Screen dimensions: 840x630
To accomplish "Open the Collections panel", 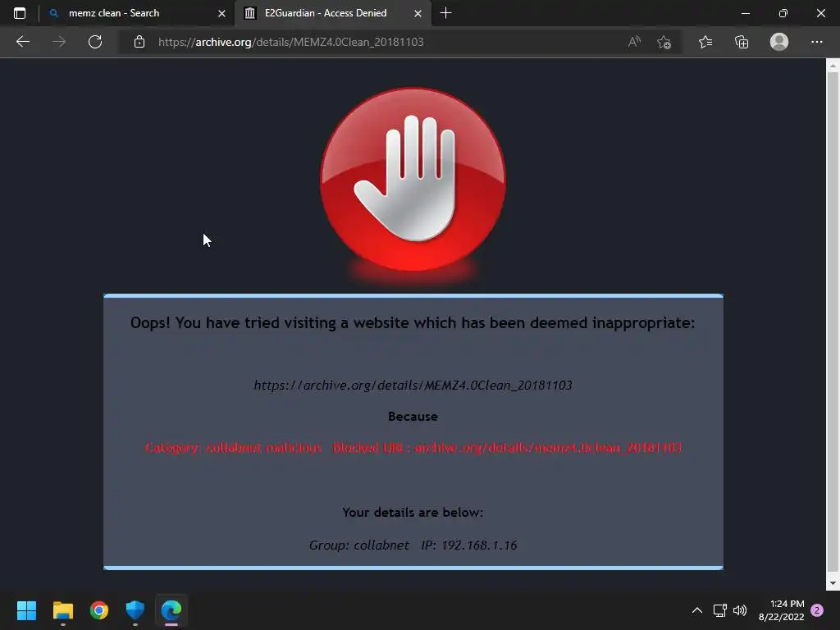I will point(742,42).
